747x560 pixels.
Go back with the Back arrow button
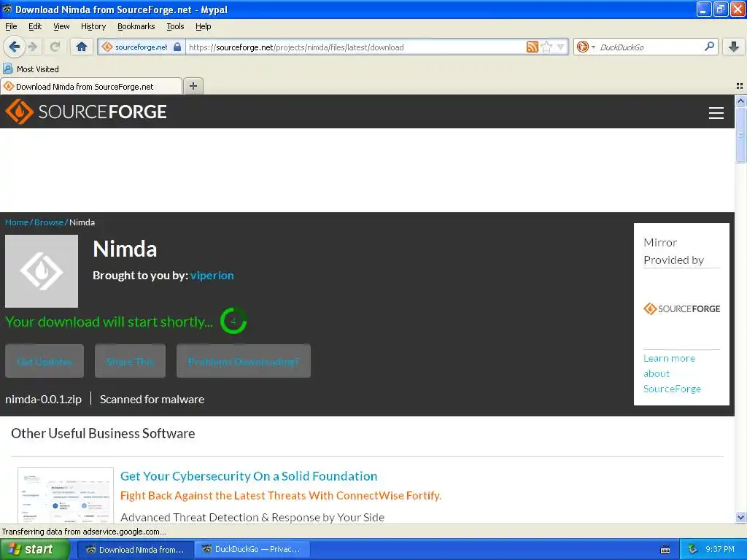[x=14, y=47]
